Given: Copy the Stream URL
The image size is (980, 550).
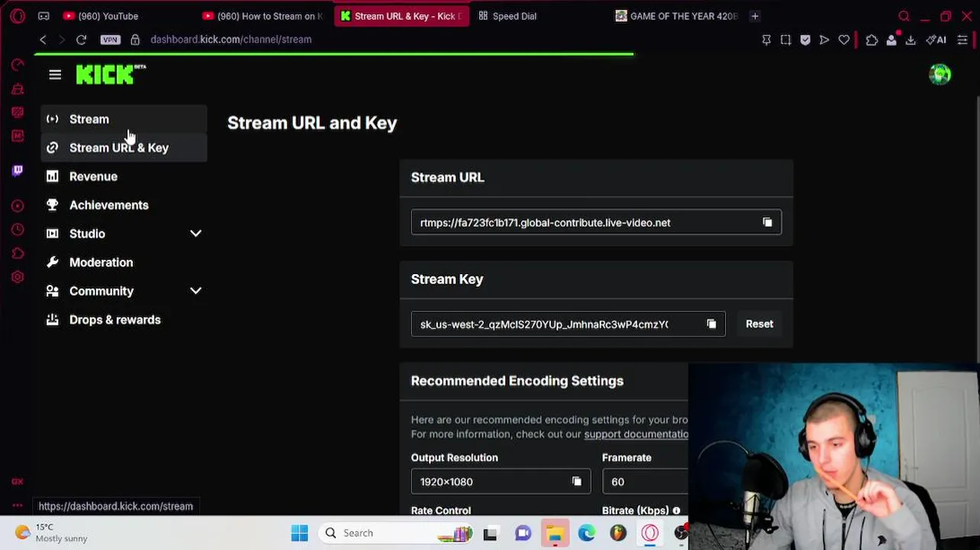Looking at the screenshot, I should pos(767,222).
